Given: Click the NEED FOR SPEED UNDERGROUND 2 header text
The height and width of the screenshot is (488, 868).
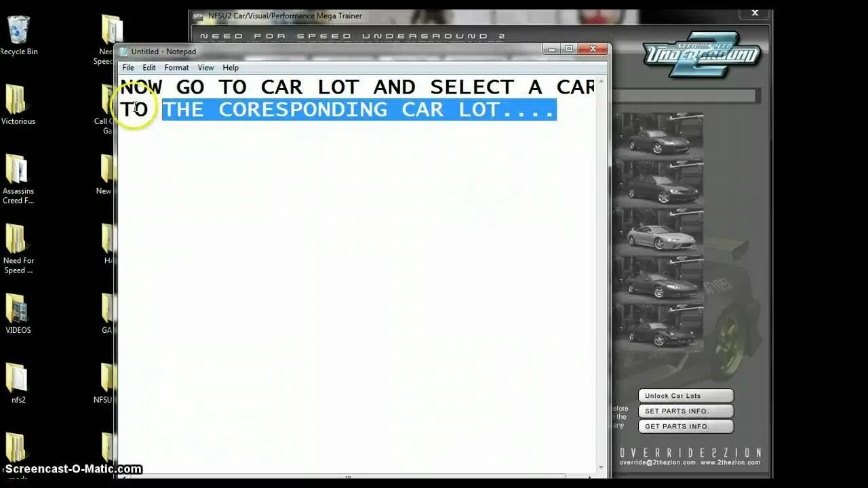Looking at the screenshot, I should click(353, 36).
